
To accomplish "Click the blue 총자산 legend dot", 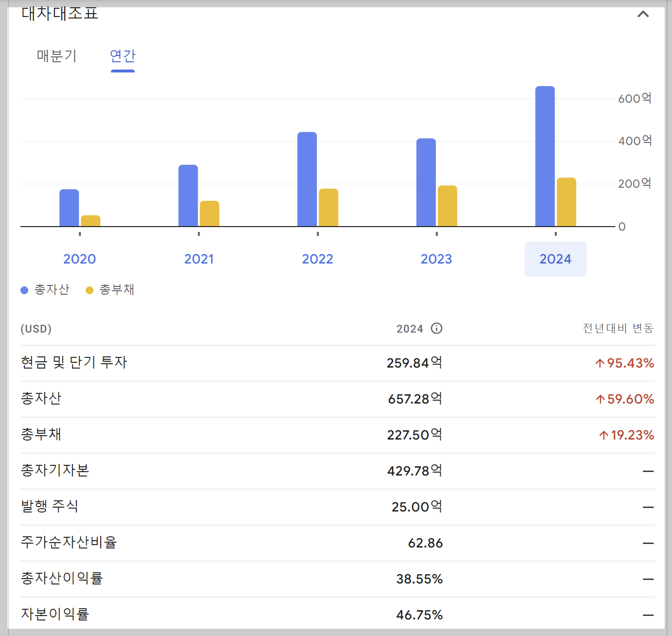I will pyautogui.click(x=23, y=289).
